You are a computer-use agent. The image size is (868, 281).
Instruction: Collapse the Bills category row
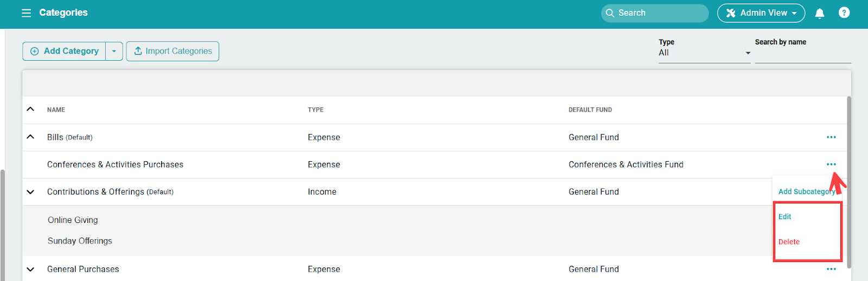[x=30, y=137]
